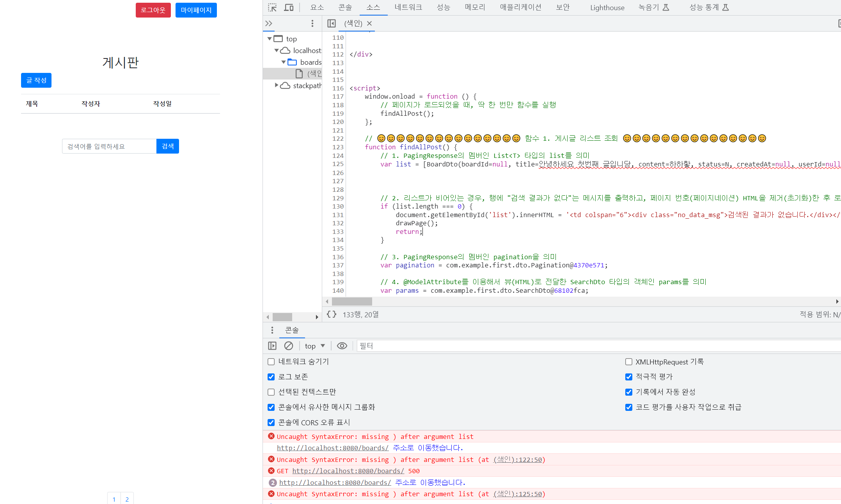Check the XMLHttpRequest 기록 checkbox

point(628,362)
